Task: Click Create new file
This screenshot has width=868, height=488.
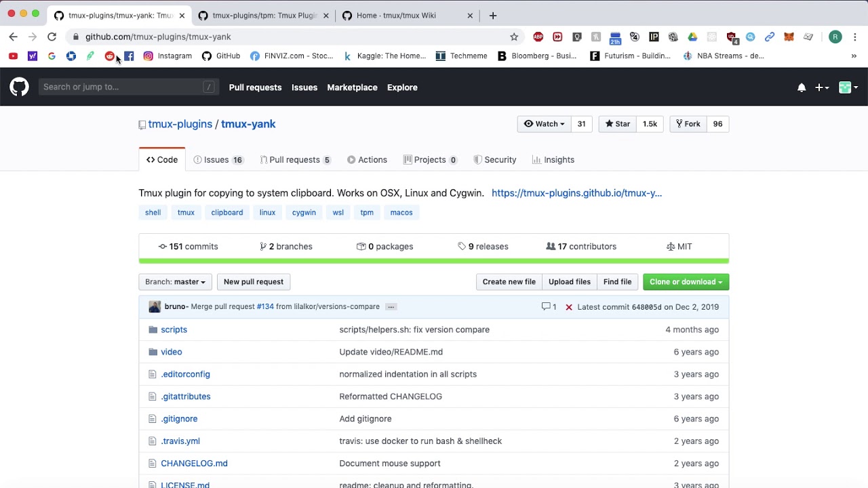Action: (x=509, y=282)
